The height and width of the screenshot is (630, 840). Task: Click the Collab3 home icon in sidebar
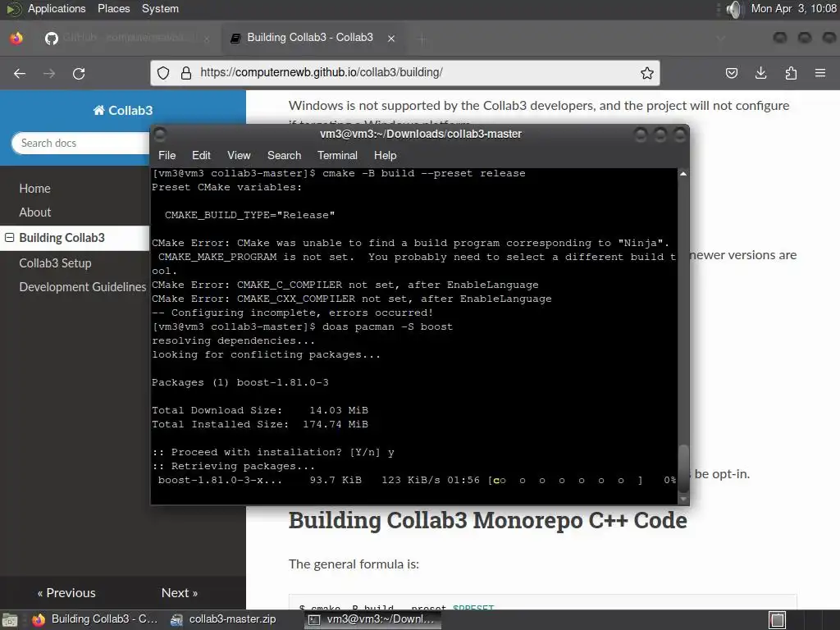(98, 111)
